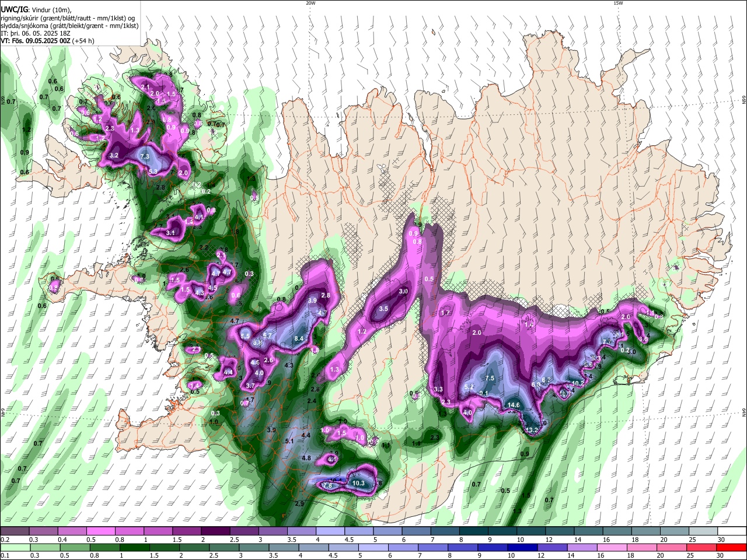Click the 20W longitude label
Image resolution: width=747 pixels, height=560 pixels.
310,3
